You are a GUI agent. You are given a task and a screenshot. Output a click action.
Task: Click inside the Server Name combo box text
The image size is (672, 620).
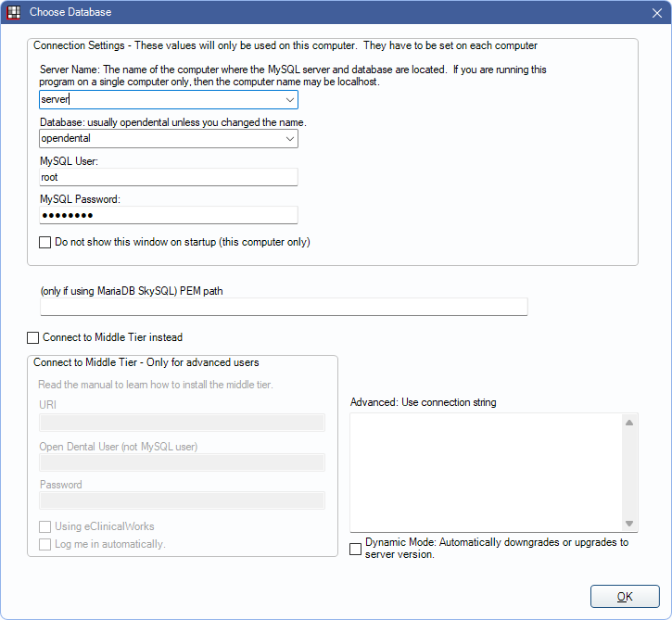coord(158,100)
